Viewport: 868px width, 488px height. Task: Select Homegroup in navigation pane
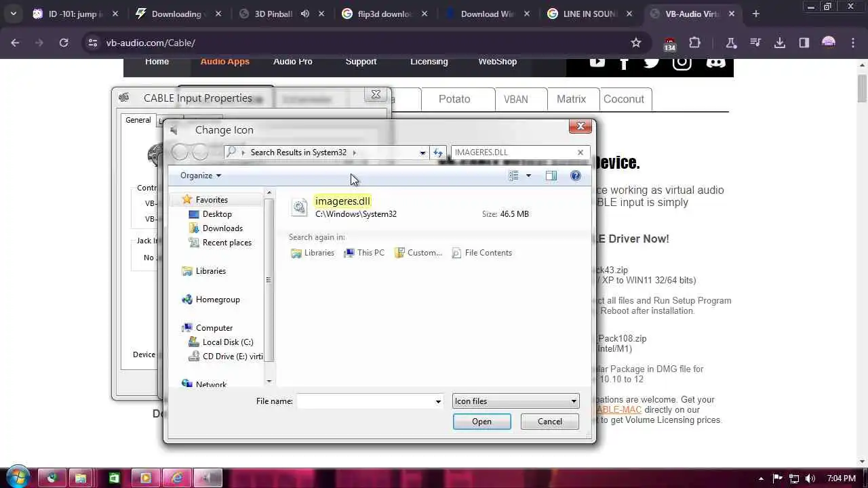click(x=211, y=300)
